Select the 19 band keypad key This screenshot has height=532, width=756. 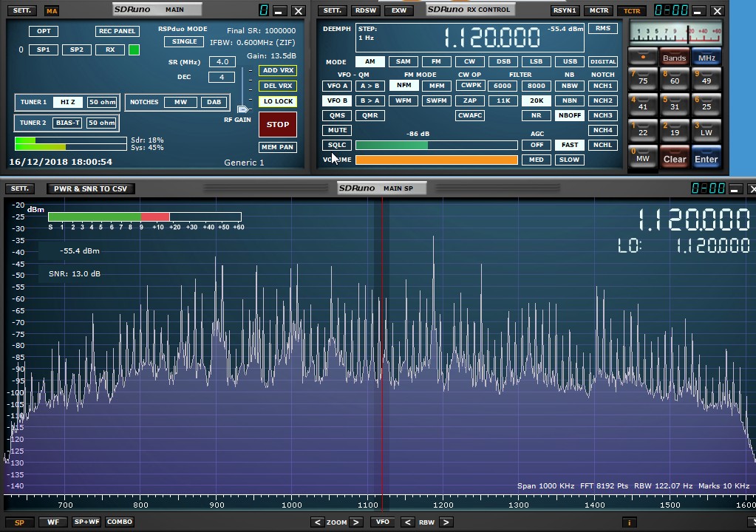pyautogui.click(x=675, y=131)
